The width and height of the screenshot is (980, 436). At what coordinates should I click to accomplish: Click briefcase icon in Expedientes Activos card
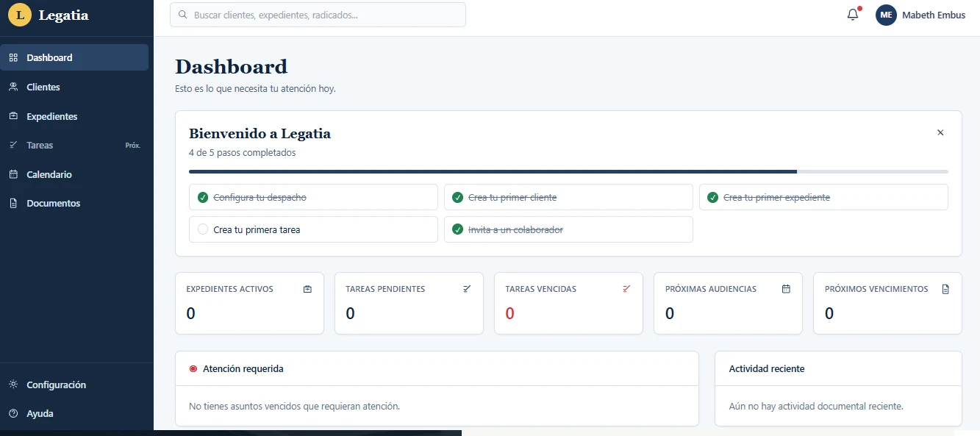click(307, 289)
